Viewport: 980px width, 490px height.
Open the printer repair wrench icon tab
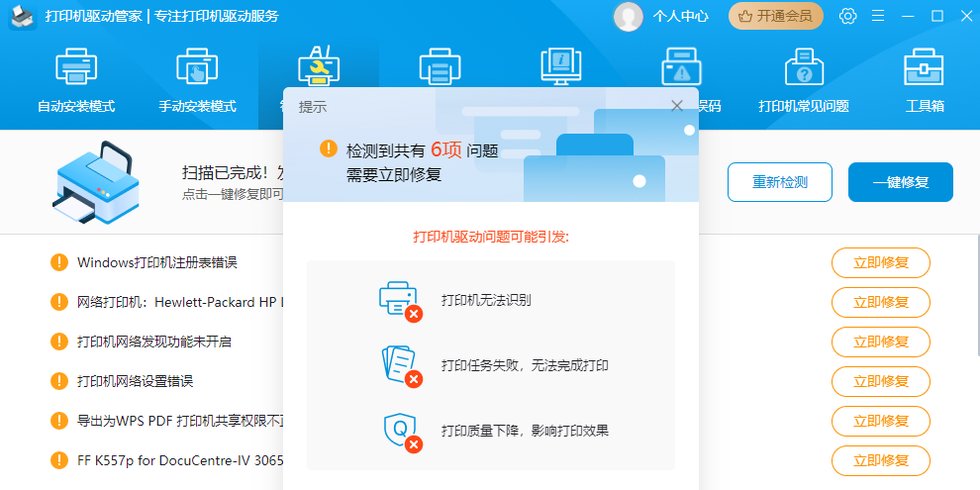coord(318,66)
